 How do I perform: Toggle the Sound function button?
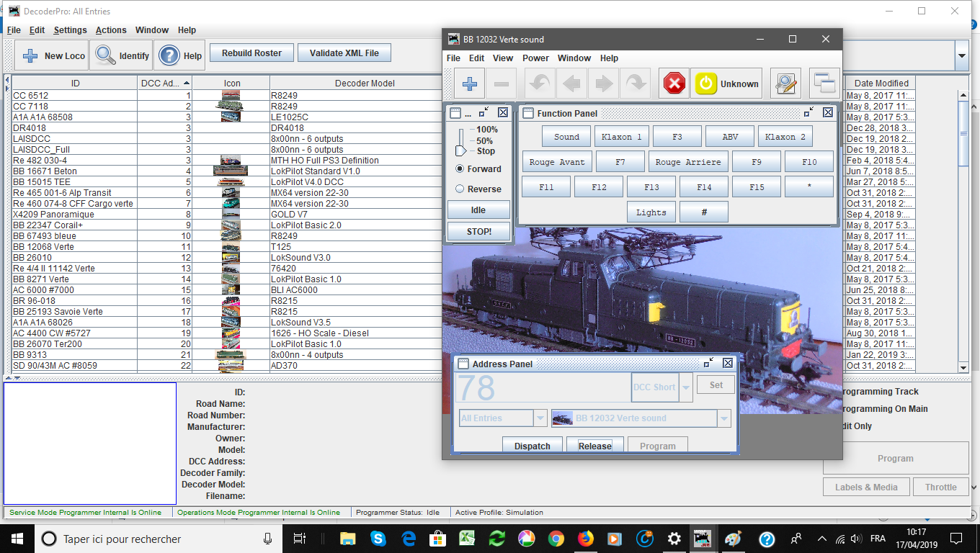coord(566,137)
